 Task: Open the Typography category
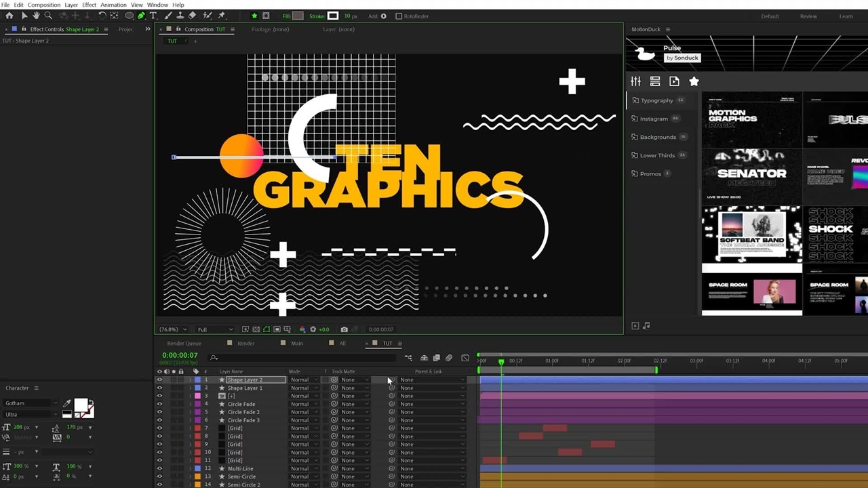point(656,100)
